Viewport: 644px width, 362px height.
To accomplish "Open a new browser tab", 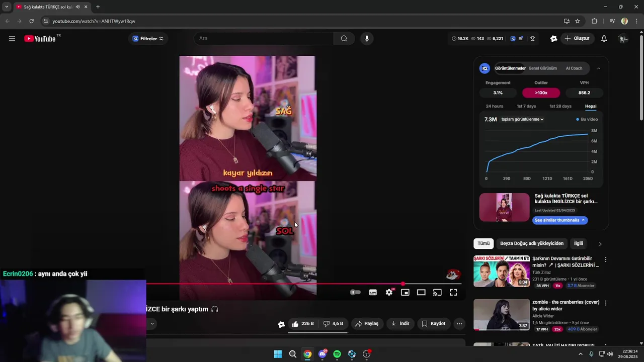I will 98,7.
